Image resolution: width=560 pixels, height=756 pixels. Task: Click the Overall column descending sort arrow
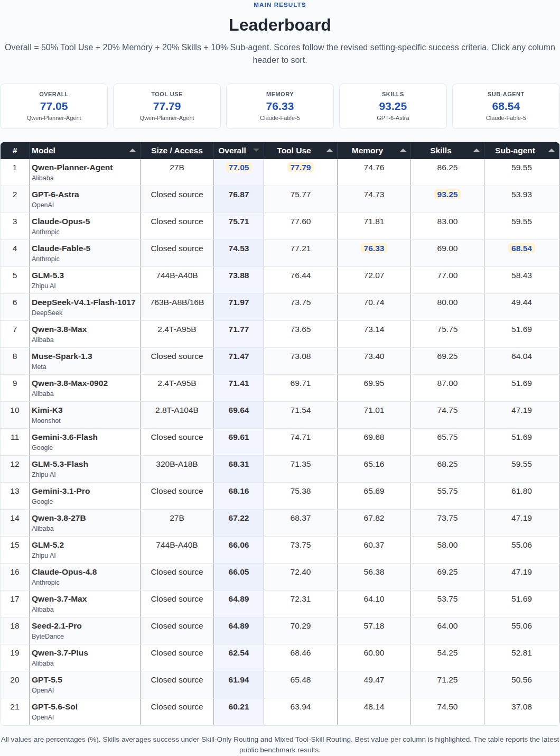click(256, 151)
